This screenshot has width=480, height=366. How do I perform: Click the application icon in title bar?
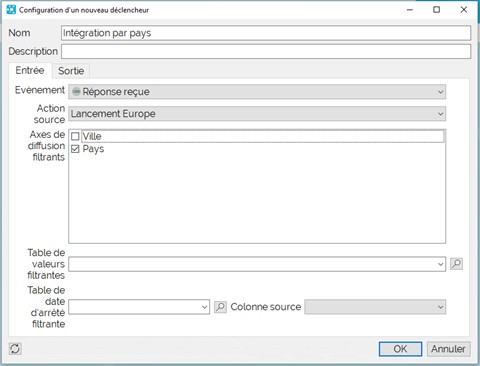(11, 10)
